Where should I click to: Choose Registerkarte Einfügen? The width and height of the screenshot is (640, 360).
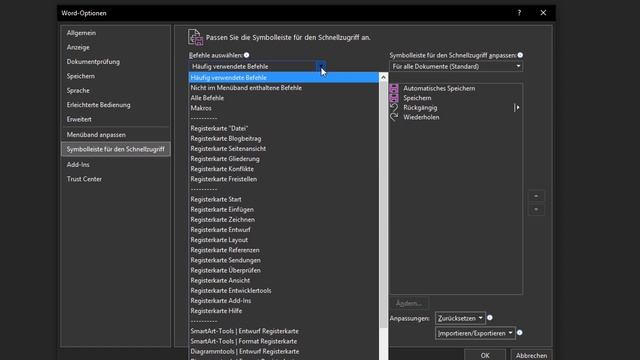(x=284, y=209)
